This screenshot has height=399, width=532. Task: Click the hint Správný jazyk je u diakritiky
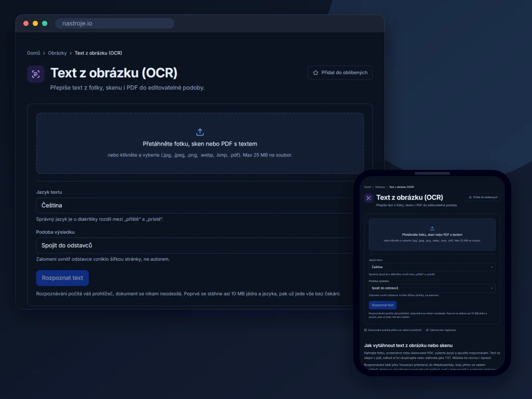[100, 219]
